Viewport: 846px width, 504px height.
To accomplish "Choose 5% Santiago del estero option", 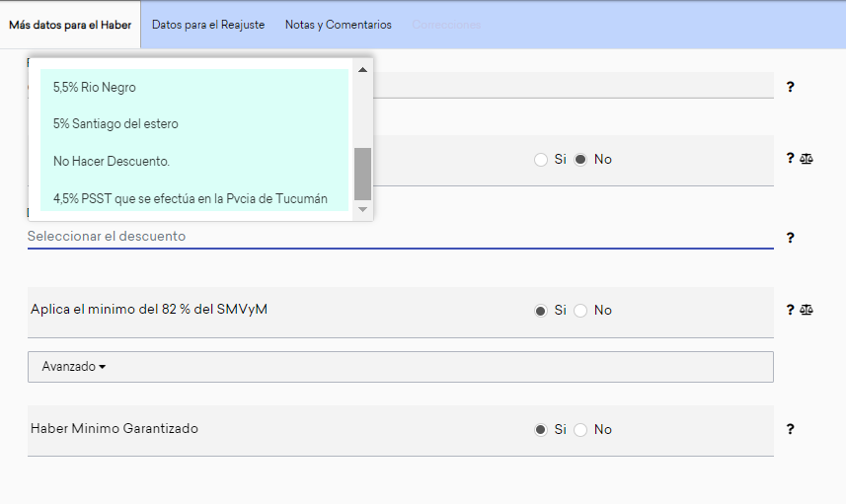I will pyautogui.click(x=194, y=124).
